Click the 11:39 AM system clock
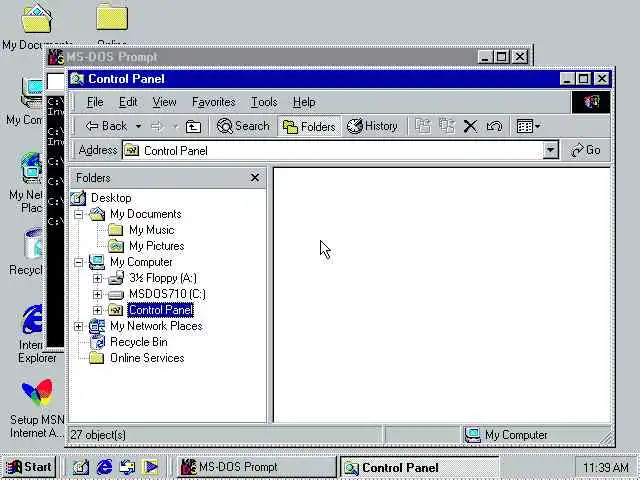 tap(606, 467)
